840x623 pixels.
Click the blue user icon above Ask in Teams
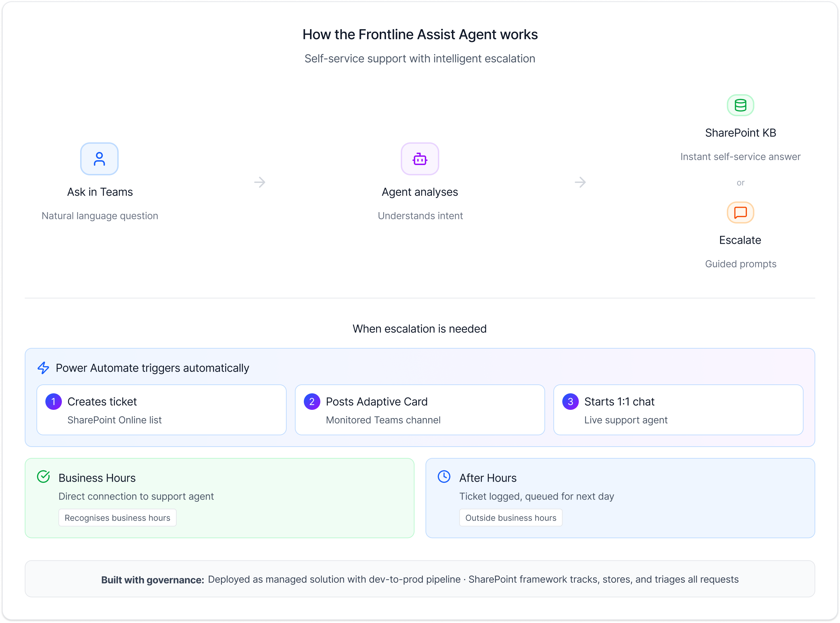(x=99, y=159)
